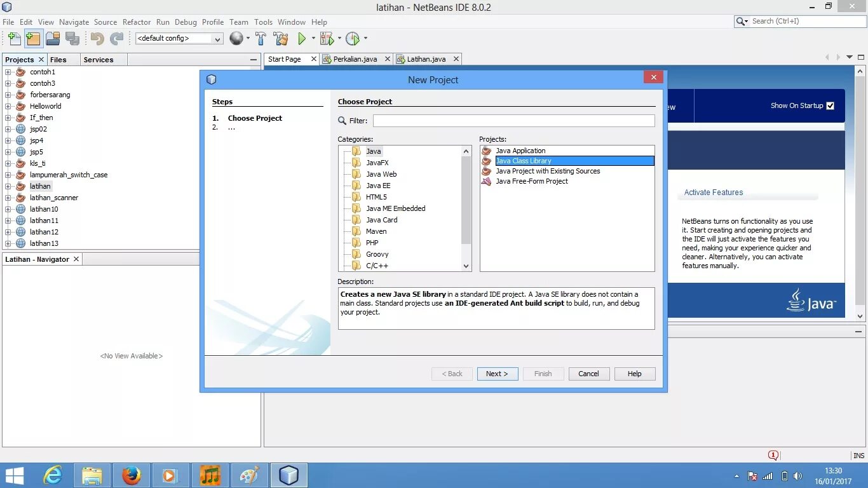Screen dimensions: 868x488
Task: Open the Run Project dropdown arrow
Action: [313, 39]
